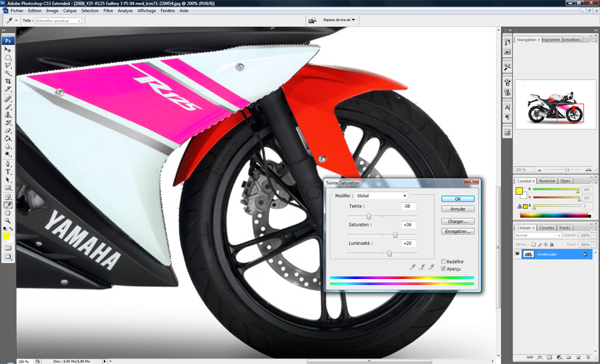Toggle lock transparent pixels in Verrou
600x364 pixels.
click(x=533, y=244)
